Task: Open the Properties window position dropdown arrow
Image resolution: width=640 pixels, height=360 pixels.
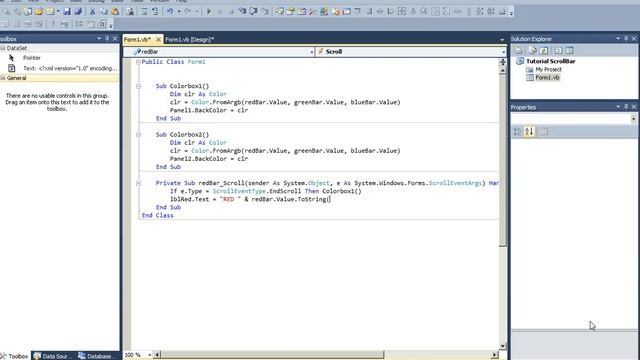Action: [x=618, y=107]
